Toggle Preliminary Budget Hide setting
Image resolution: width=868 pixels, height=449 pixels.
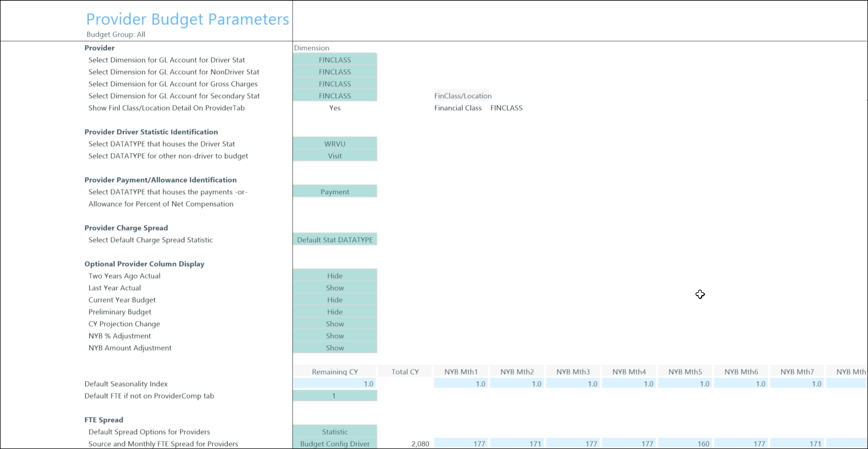(x=334, y=312)
